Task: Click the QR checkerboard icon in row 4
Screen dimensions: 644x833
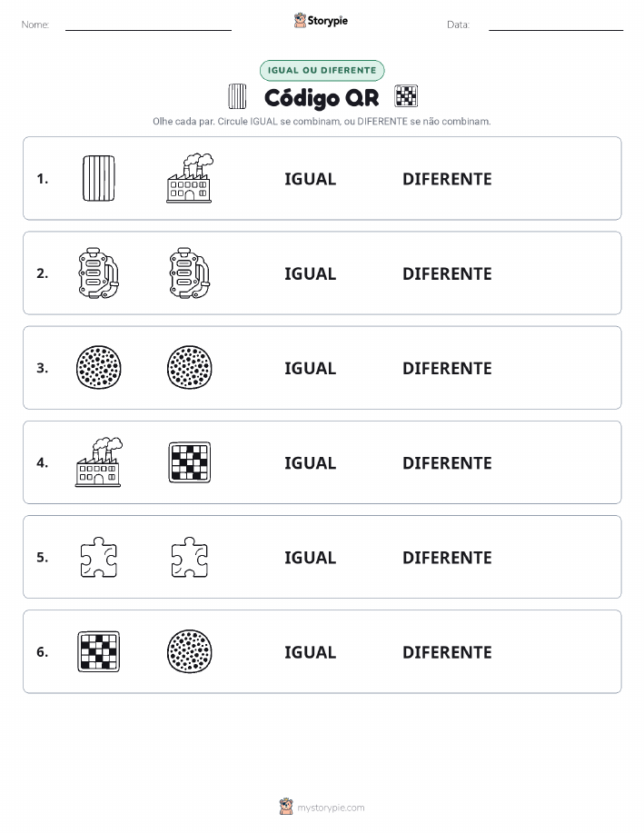Action: (190, 462)
